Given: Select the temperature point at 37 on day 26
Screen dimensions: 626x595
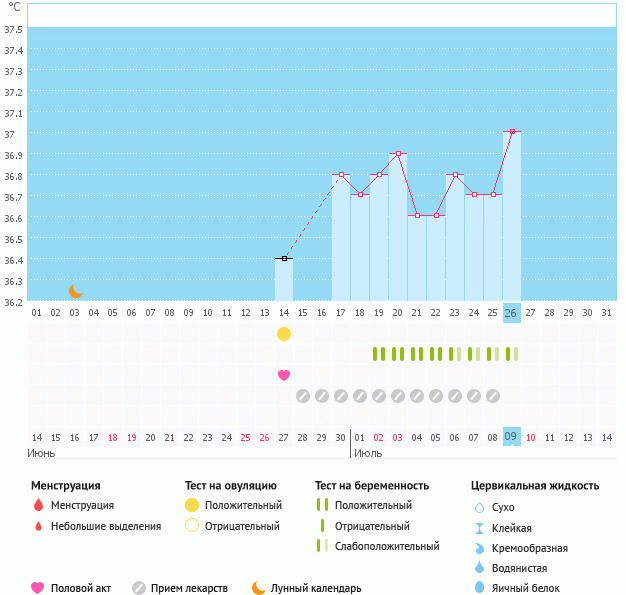Looking at the screenshot, I should 512,131.
